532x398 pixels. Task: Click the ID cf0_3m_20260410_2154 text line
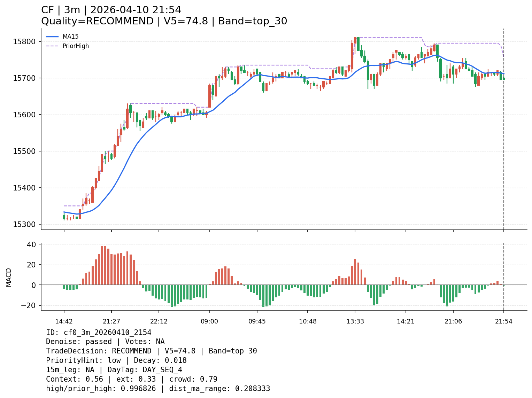coord(99,333)
